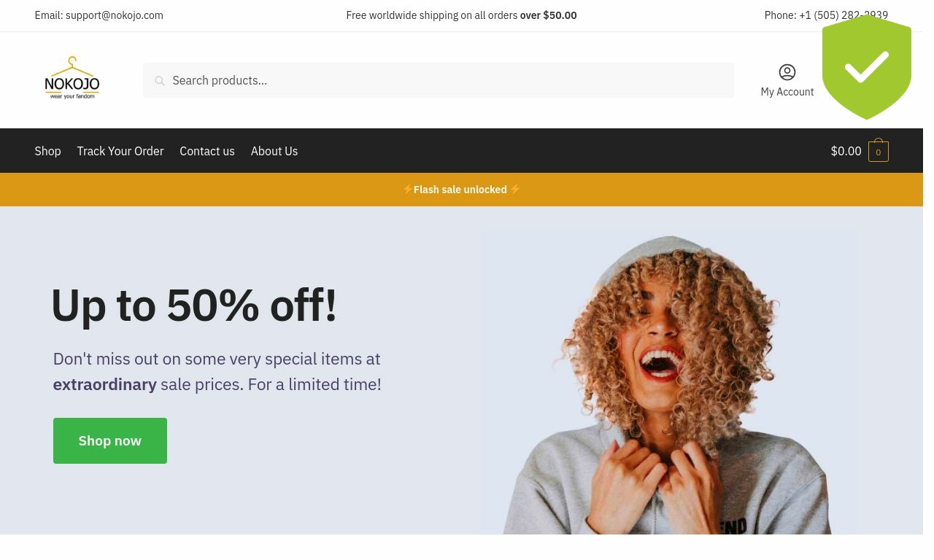Click the left lightning bolt icon
Screen dimensions: 934x560
coord(408,189)
